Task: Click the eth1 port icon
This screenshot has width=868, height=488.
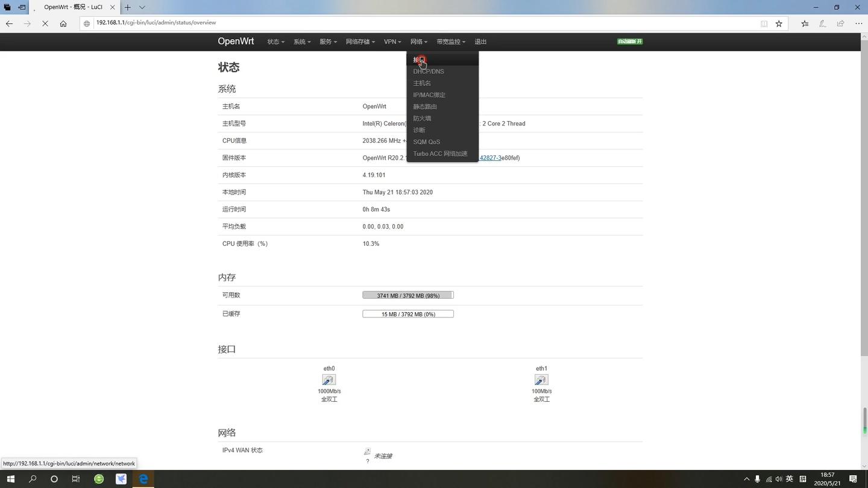Action: point(541,380)
